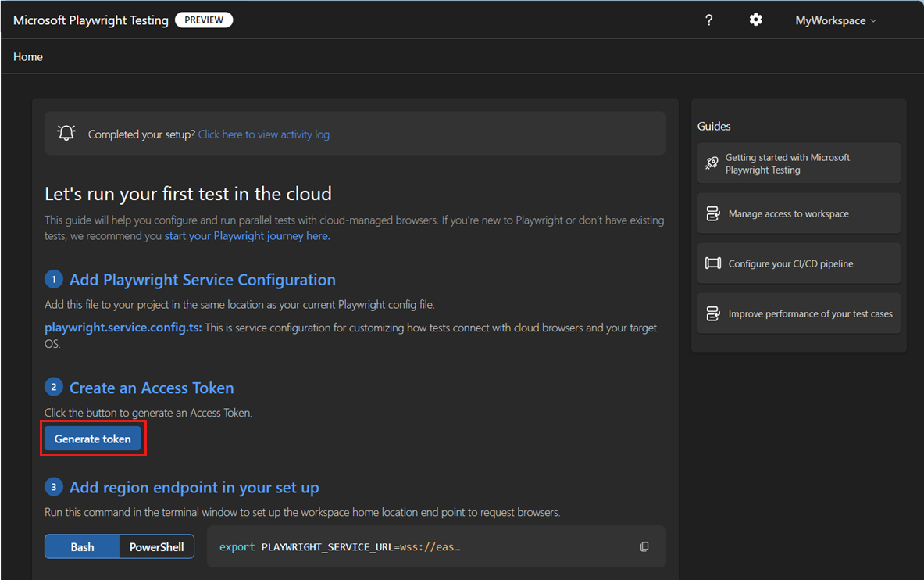Image resolution: width=924 pixels, height=580 pixels.
Task: Click the PREVIEW badge
Action: pos(204,20)
